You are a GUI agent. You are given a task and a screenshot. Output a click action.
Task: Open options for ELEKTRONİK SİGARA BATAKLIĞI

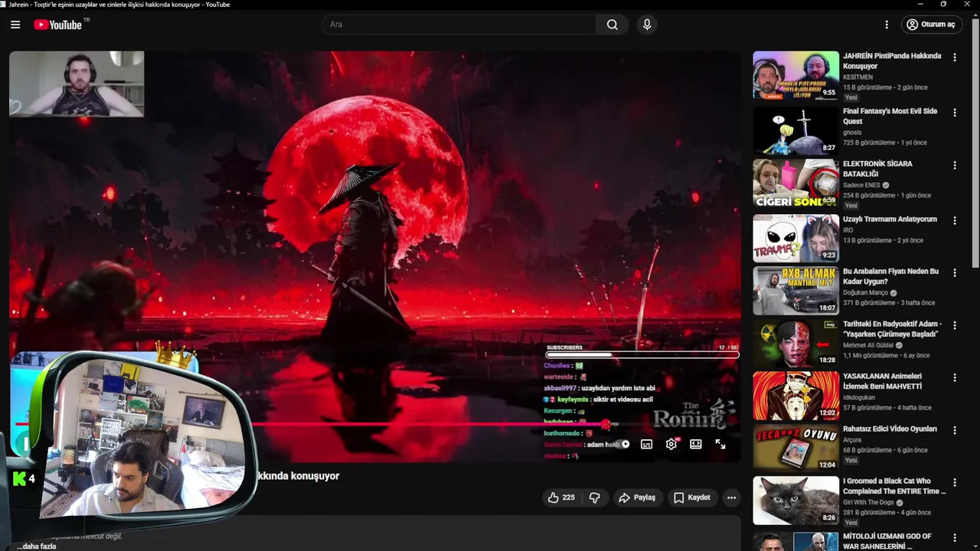(x=955, y=165)
